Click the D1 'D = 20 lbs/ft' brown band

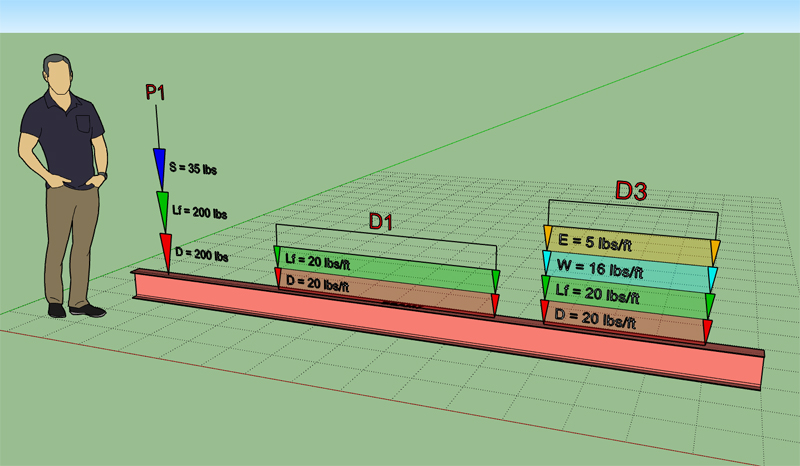coord(386,293)
